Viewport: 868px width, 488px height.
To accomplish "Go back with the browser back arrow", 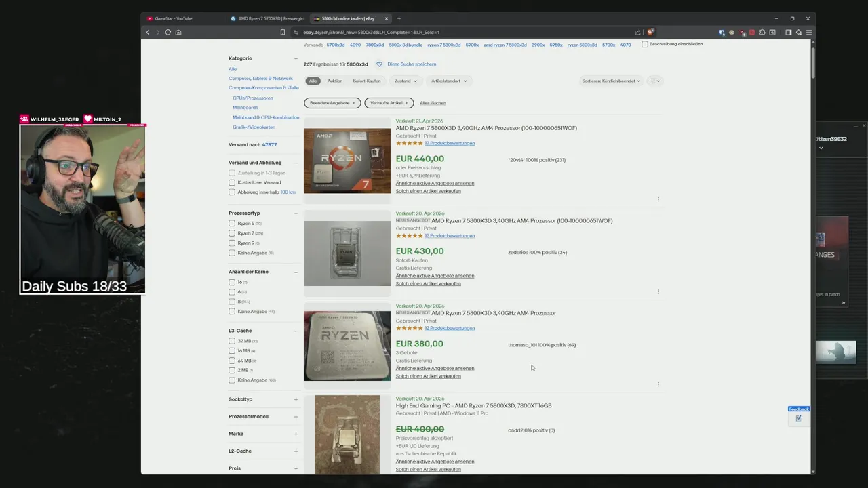I will click(148, 32).
